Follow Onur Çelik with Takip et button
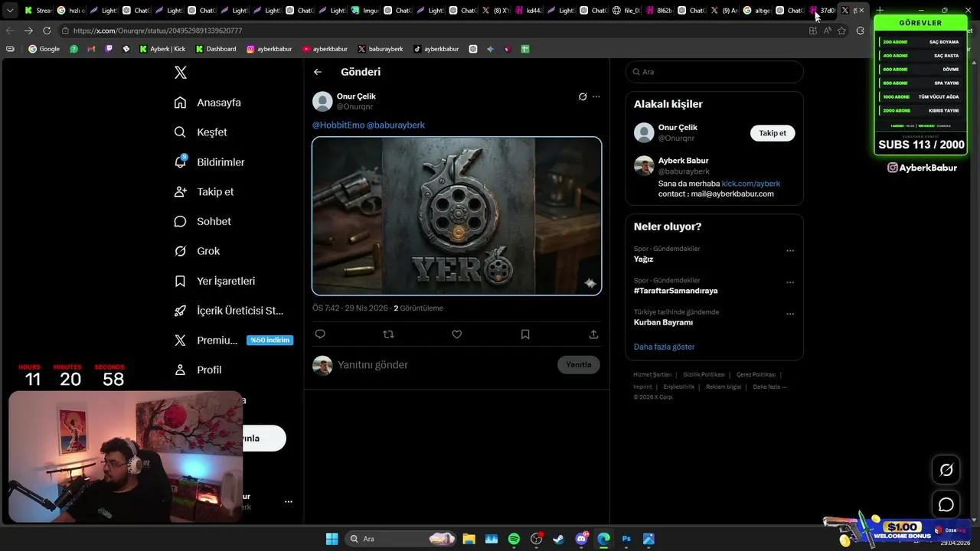This screenshot has width=980, height=551. coord(773,133)
